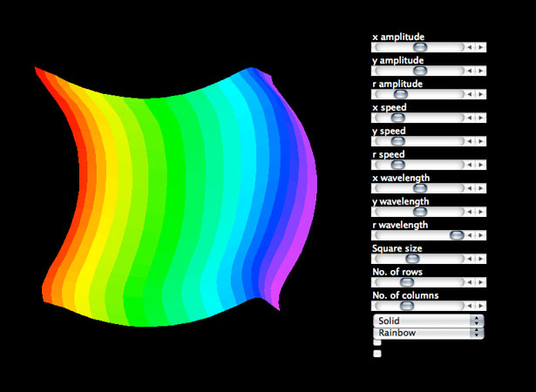Click right arrow of x amplitude scrollbar
This screenshot has width=536, height=392.
click(x=481, y=47)
